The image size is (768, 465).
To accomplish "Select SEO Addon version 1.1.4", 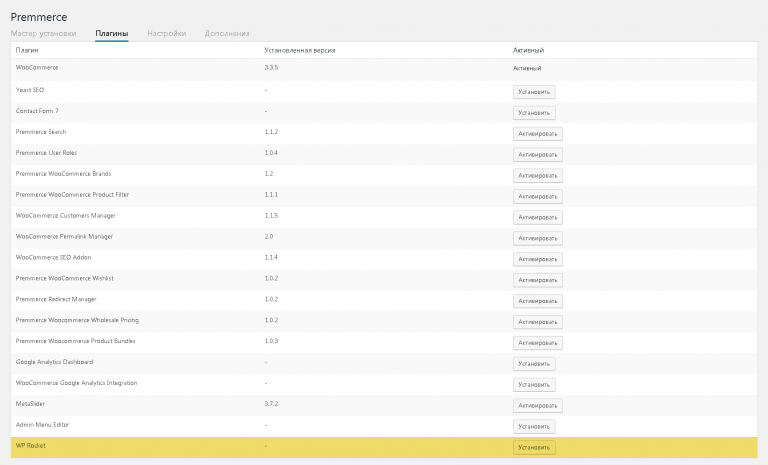I will (271, 257).
